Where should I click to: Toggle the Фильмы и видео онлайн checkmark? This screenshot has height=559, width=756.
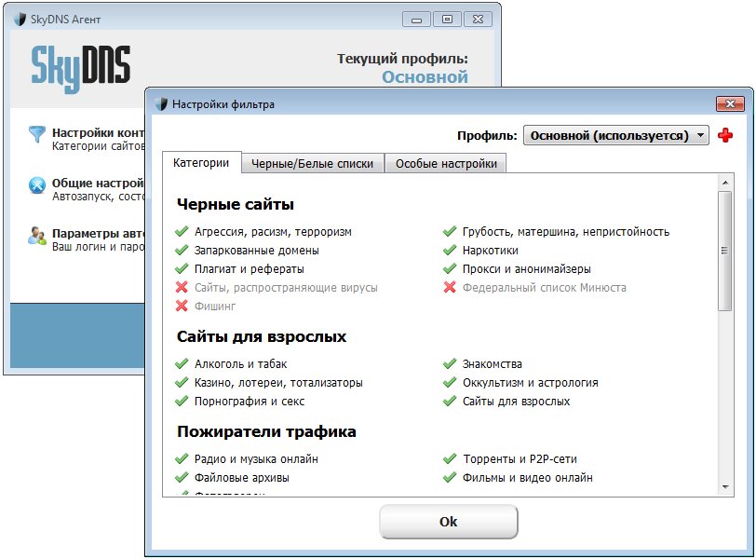pyautogui.click(x=450, y=478)
